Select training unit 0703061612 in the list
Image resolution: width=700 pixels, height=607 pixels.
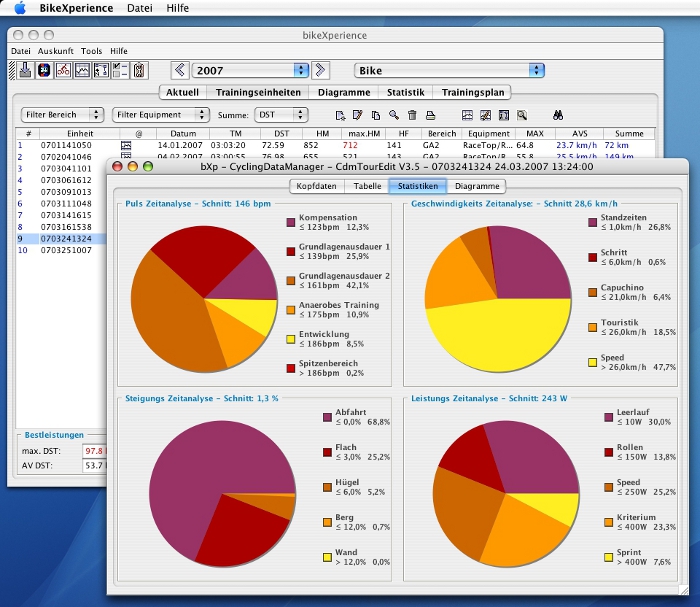tap(67, 180)
